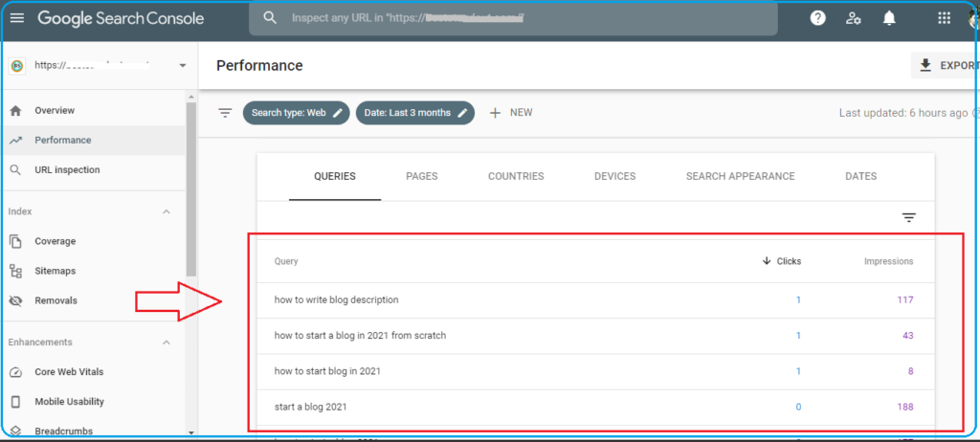Click the Export button

point(946,66)
